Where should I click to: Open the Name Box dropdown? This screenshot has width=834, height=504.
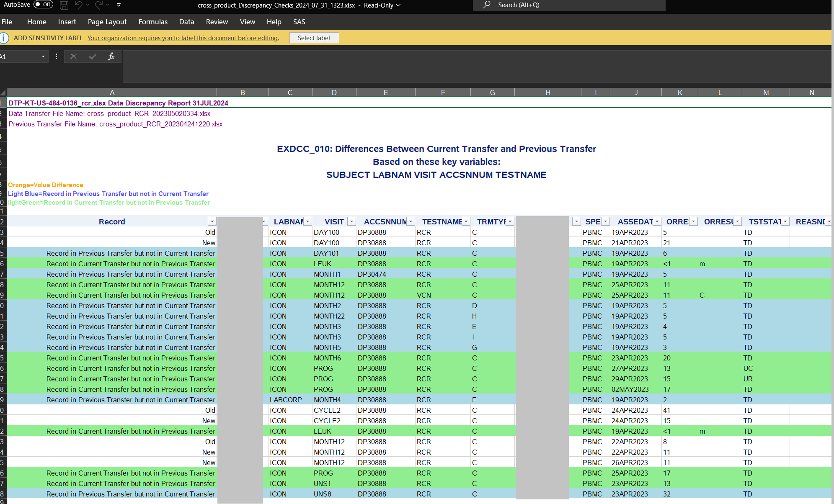[42, 57]
